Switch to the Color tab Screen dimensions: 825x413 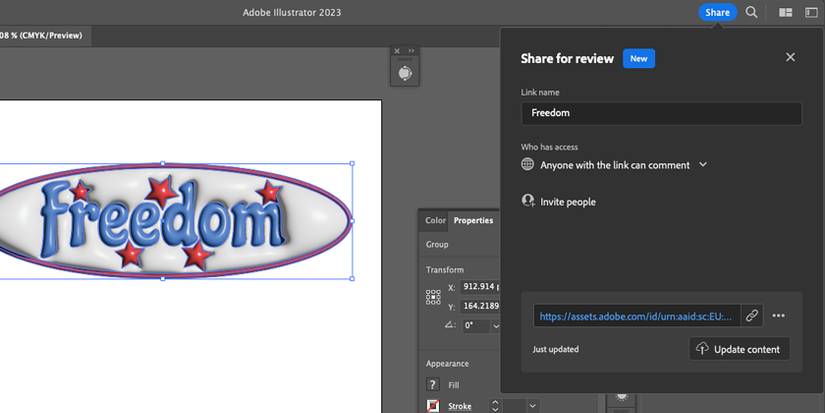[x=435, y=220]
